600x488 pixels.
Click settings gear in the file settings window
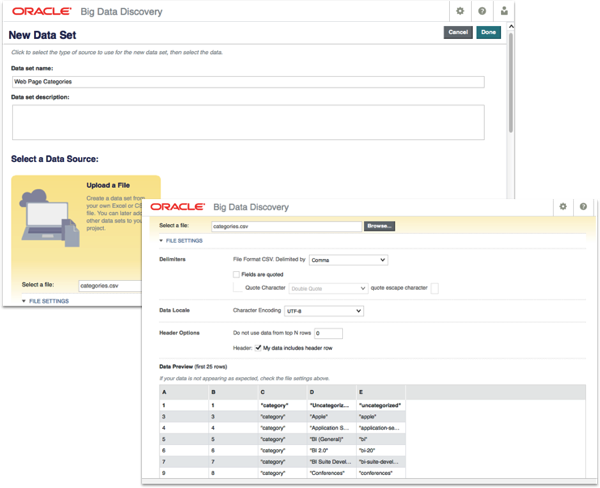[x=563, y=207]
